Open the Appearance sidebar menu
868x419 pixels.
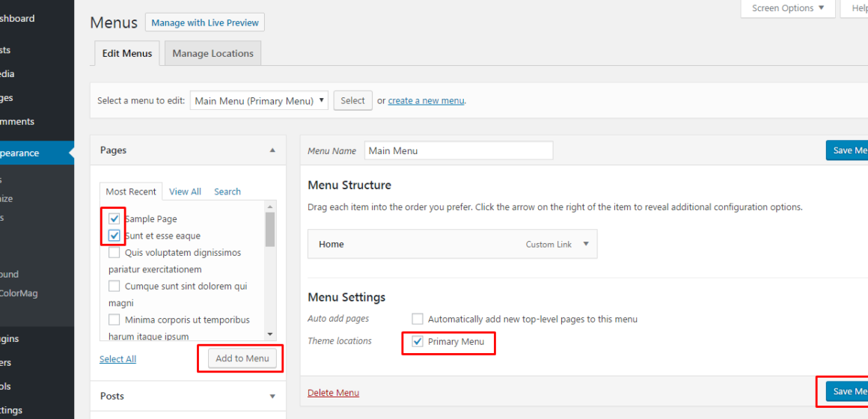(x=37, y=153)
